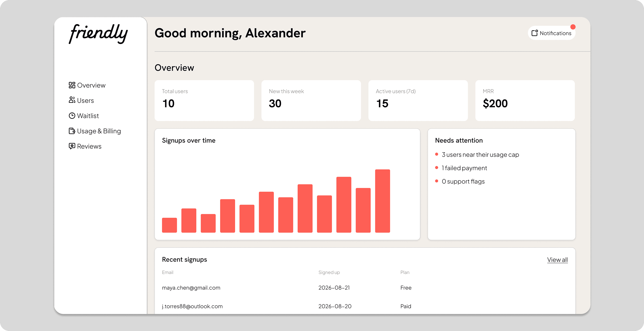This screenshot has height=331, width=644.
Task: Click the 'Needs attention' heading
Action: click(459, 140)
